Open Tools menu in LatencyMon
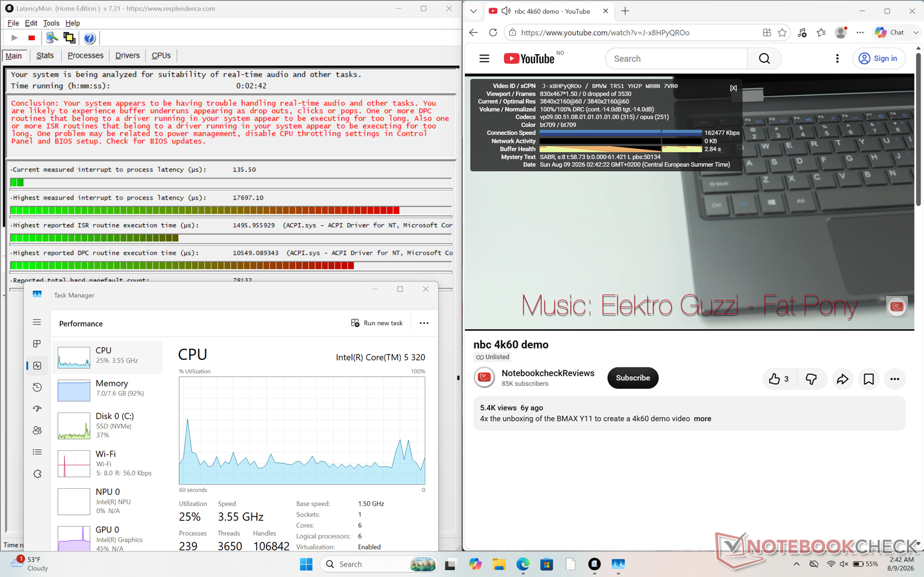 pos(51,23)
